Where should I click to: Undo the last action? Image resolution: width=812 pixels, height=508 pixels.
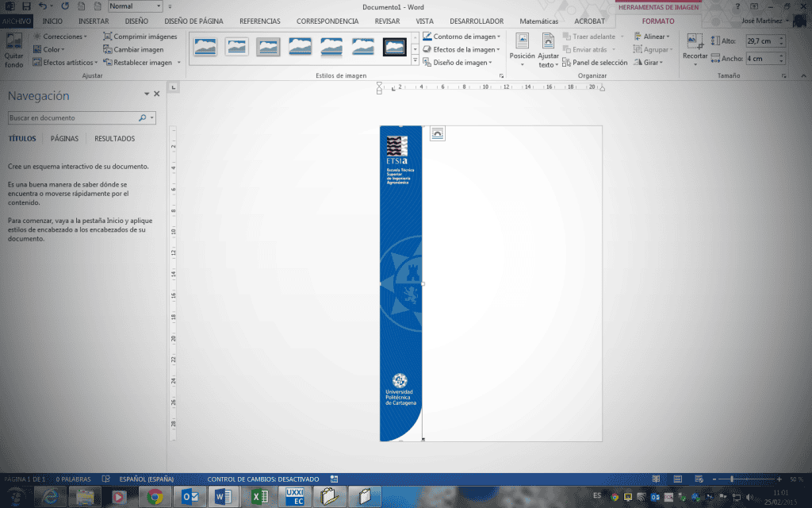click(43, 6)
